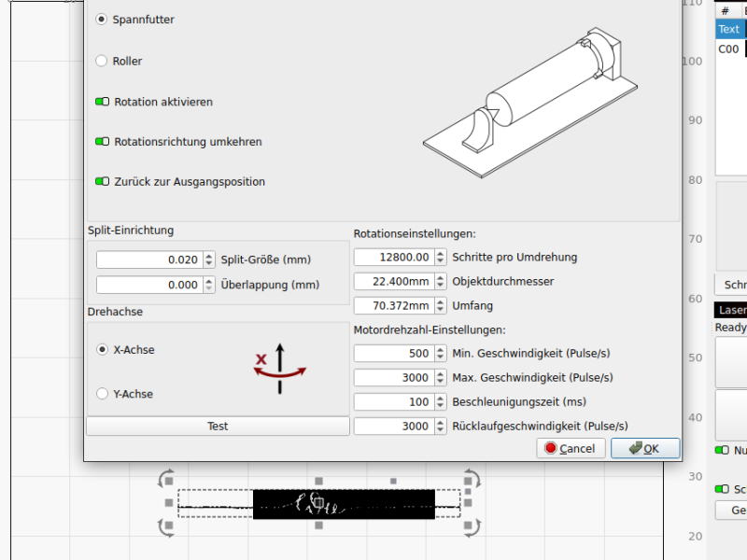
Task: Select the C00 layer row
Action: (731, 49)
